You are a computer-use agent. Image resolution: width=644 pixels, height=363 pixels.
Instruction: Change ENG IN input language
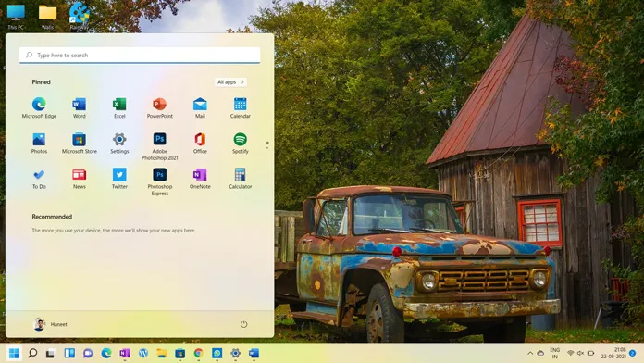pos(555,353)
